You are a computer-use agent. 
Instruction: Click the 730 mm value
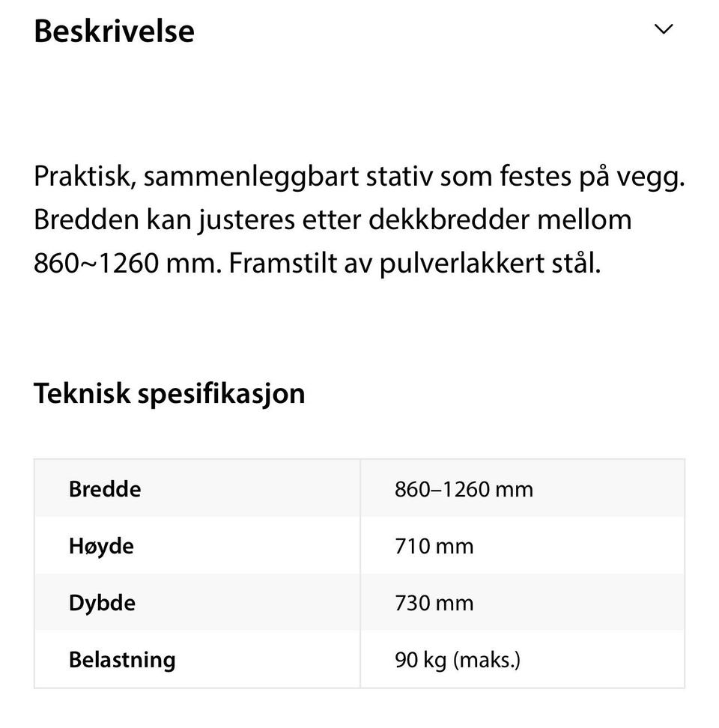(434, 603)
